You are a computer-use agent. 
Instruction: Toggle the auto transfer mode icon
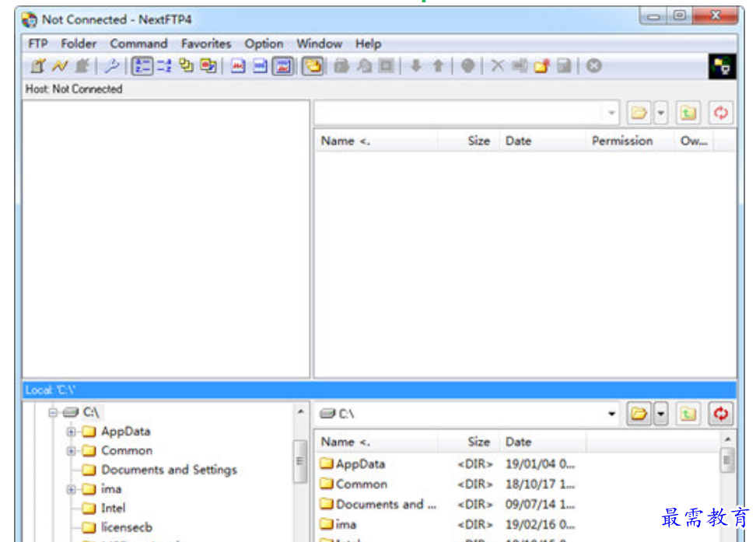coord(283,66)
